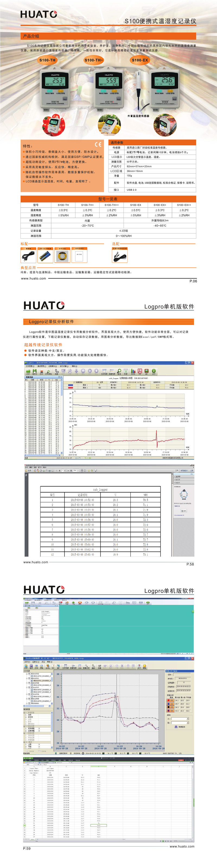Viewport: 217px width, 868px height.
Task: Click the S100-TH+ orange model label
Action: tap(94, 60)
